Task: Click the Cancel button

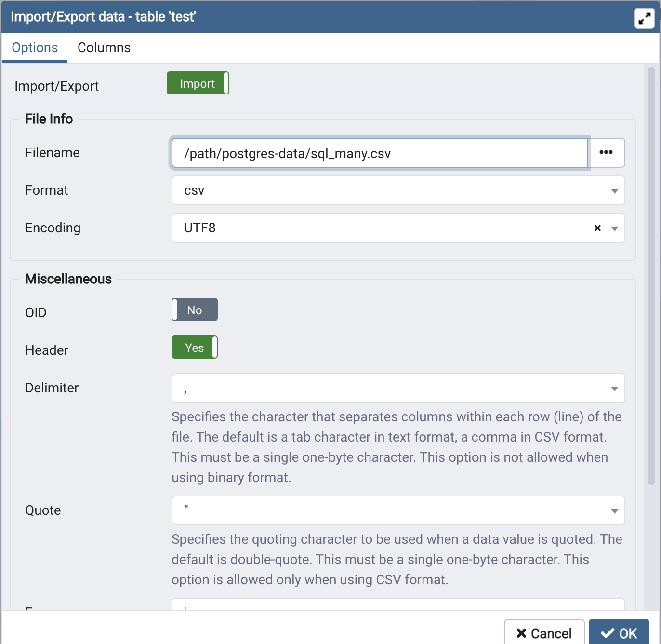Action: (544, 633)
